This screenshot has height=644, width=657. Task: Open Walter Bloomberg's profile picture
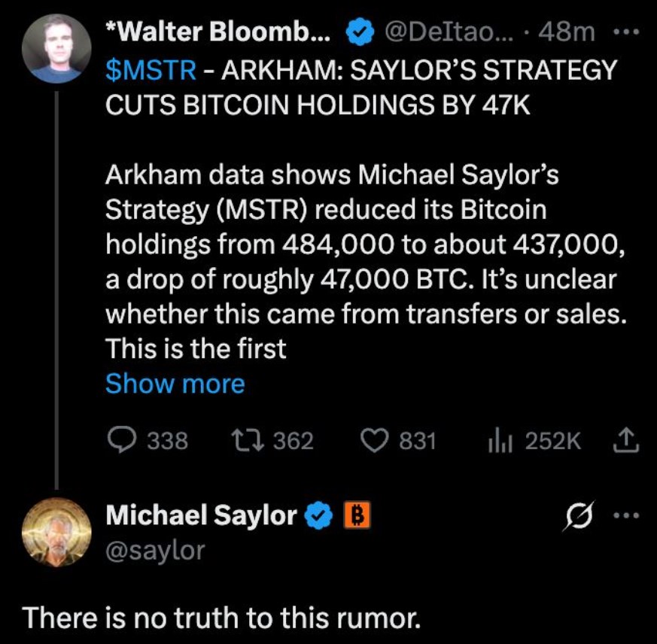click(51, 50)
